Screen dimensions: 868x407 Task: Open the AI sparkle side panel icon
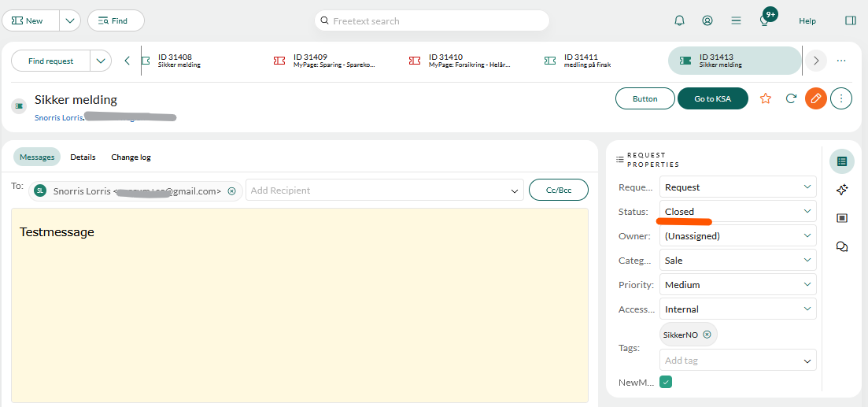click(842, 190)
